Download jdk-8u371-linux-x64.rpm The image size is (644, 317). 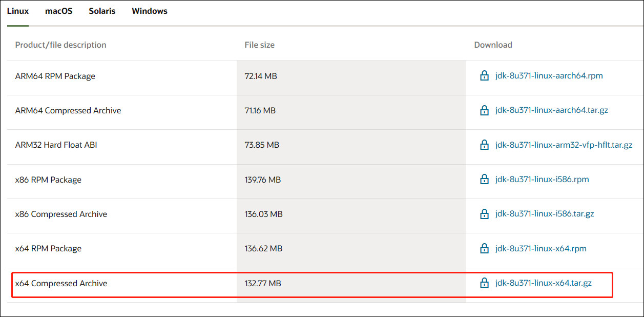[x=541, y=248]
